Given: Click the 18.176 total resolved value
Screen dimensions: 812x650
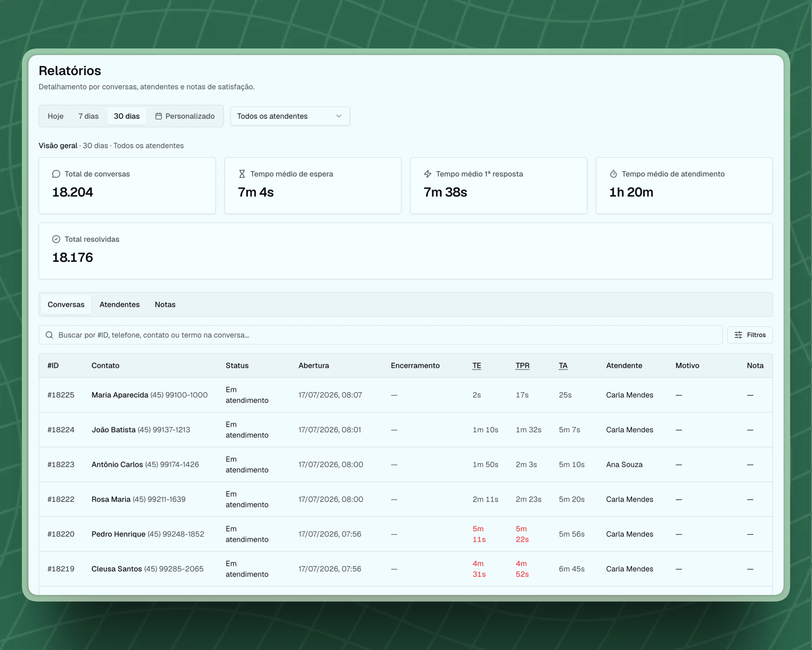Looking at the screenshot, I should pyautogui.click(x=72, y=257).
